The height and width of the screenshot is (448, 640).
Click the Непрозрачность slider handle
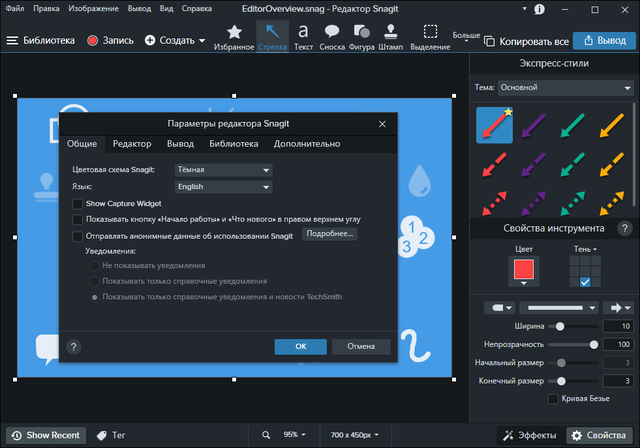pos(594,345)
